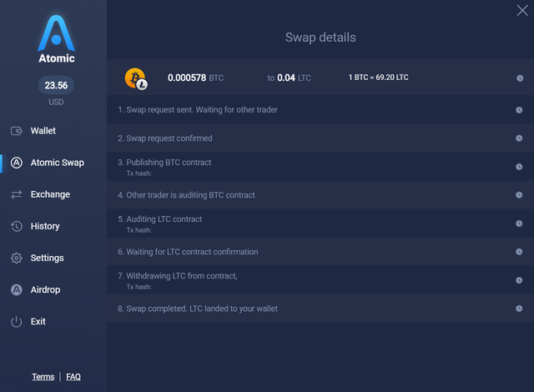
Task: Close the Swap details panel
Action: tap(522, 10)
